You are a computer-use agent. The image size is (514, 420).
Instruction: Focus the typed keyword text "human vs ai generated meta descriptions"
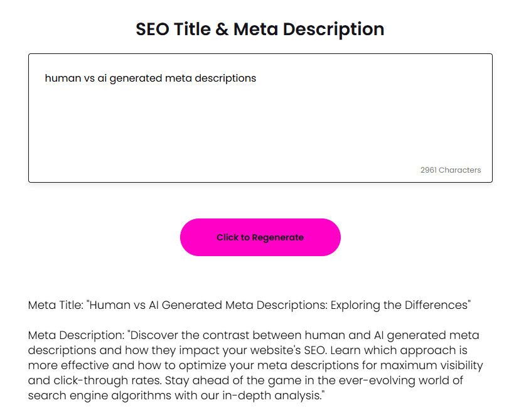pyautogui.click(x=151, y=78)
